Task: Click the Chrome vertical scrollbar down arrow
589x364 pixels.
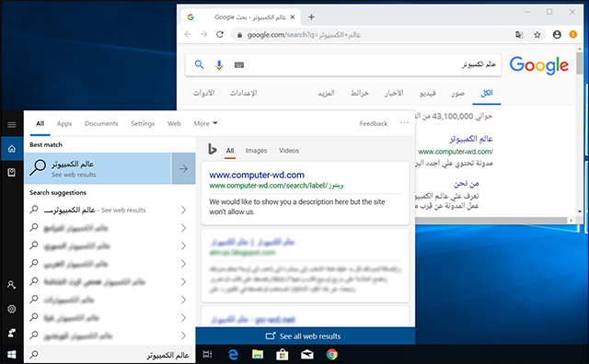Action: tap(580, 211)
